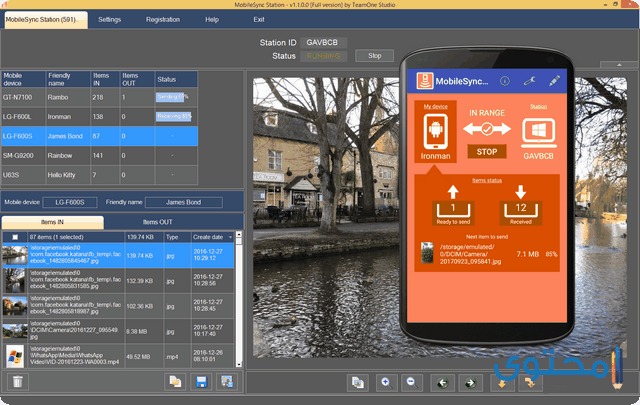The width and height of the screenshot is (640, 405).
Task: Click the blue floppy save icon
Action: pos(201,382)
